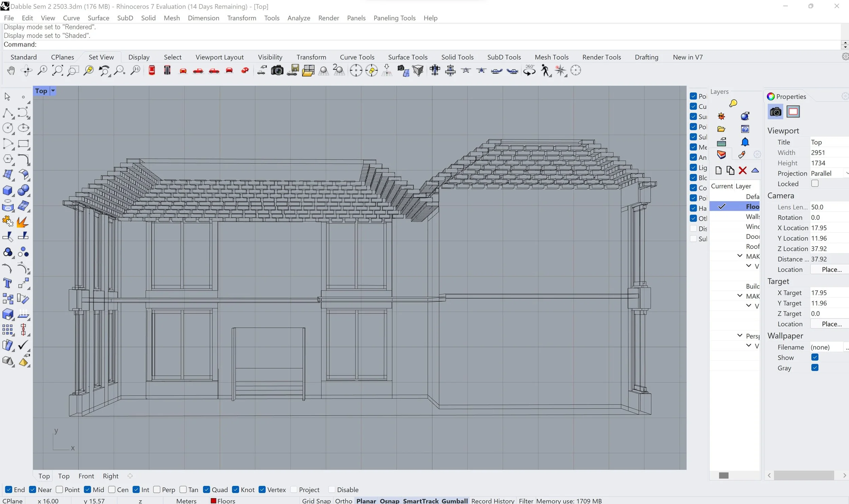The width and height of the screenshot is (849, 504).
Task: Click the Walkabout walking figure icon
Action: (545, 71)
